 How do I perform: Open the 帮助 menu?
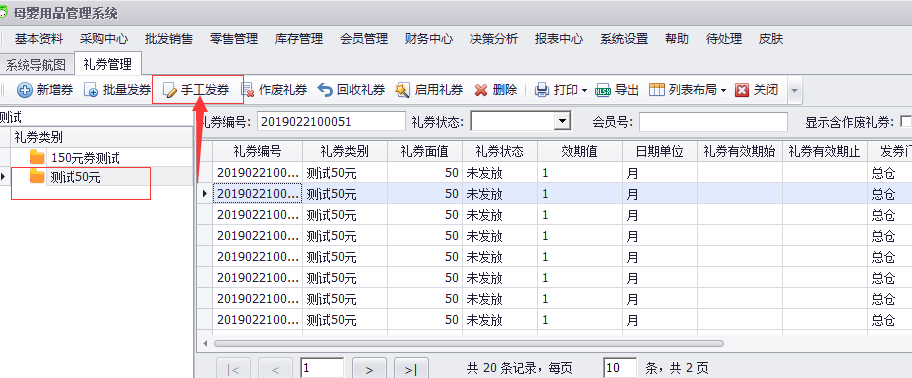click(677, 39)
